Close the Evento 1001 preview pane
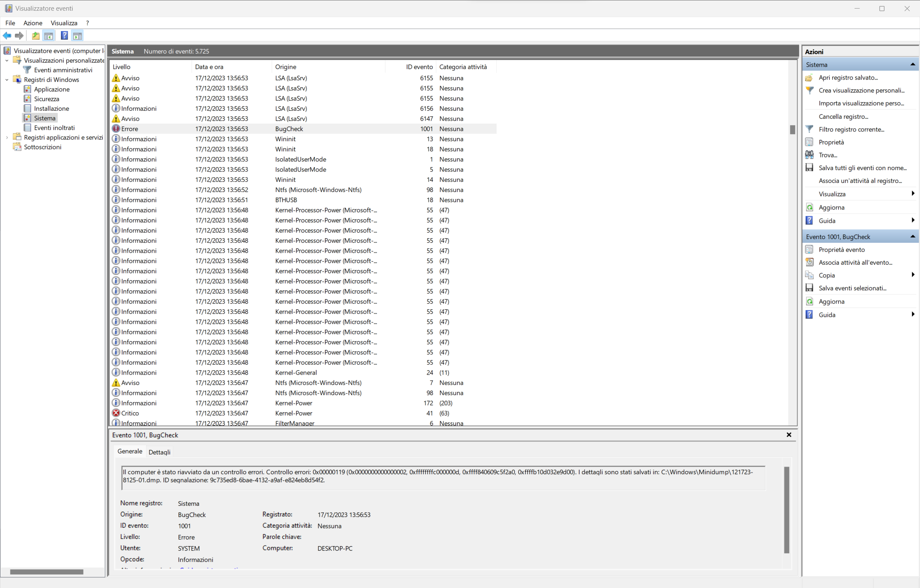This screenshot has width=920, height=588. click(x=789, y=435)
